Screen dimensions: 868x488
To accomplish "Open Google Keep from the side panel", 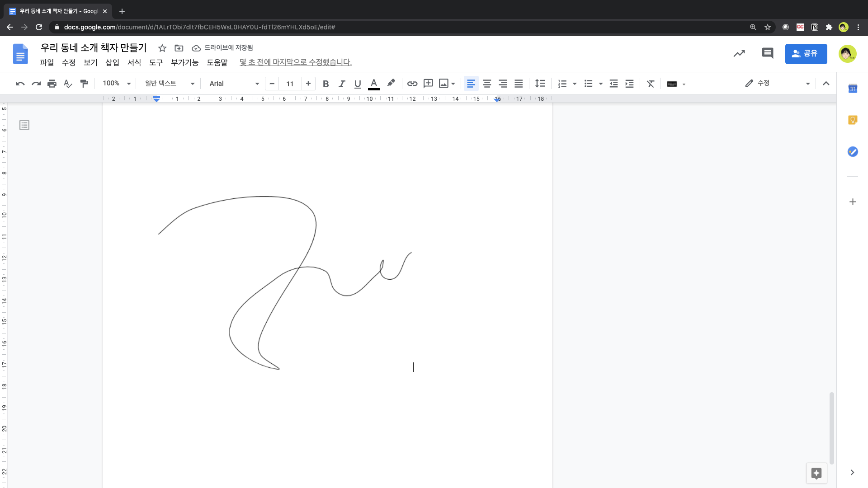I will tap(853, 120).
